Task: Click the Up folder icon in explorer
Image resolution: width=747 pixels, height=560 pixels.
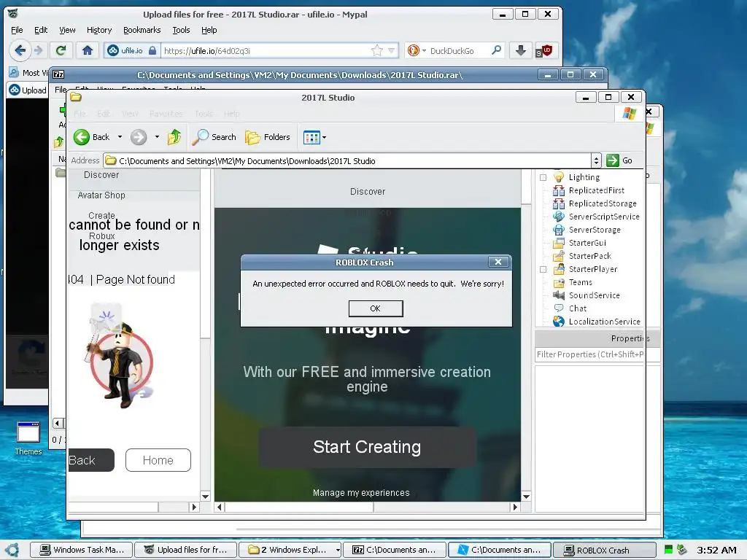Action: 174,137
